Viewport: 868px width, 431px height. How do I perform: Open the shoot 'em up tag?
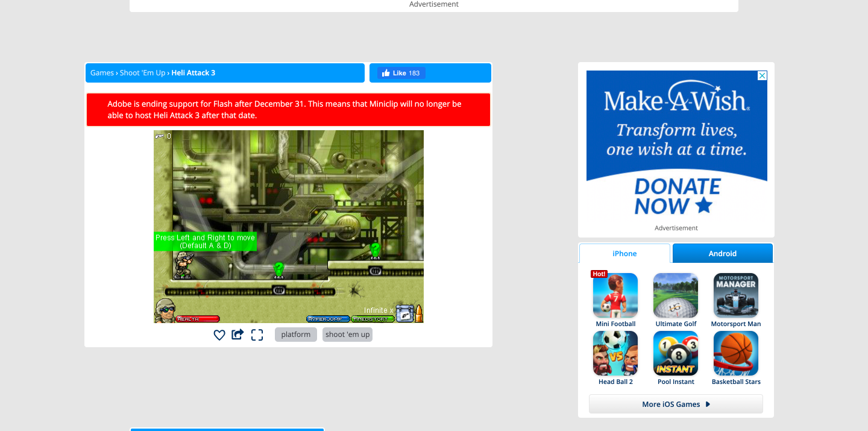pyautogui.click(x=347, y=335)
